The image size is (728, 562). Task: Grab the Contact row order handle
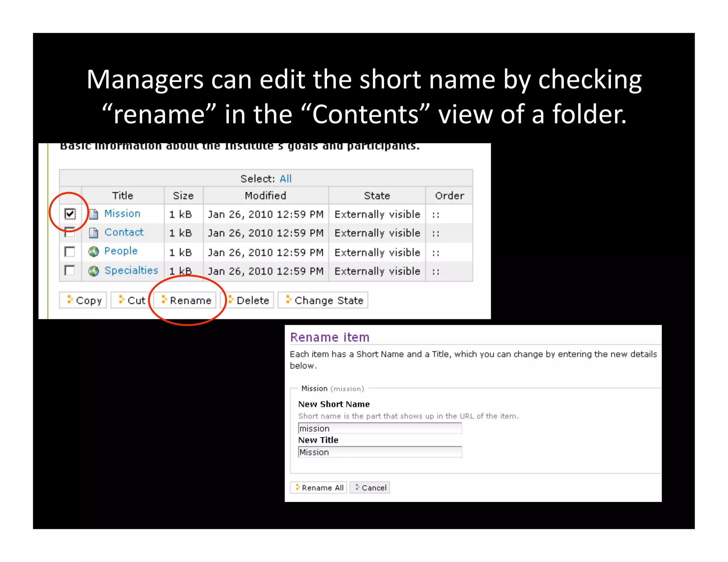436,233
